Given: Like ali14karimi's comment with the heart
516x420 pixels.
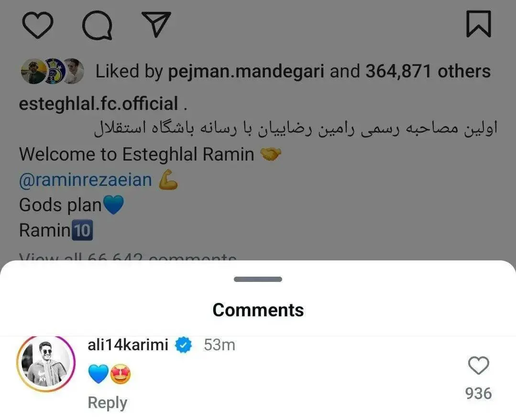Looking at the screenshot, I should [x=479, y=366].
